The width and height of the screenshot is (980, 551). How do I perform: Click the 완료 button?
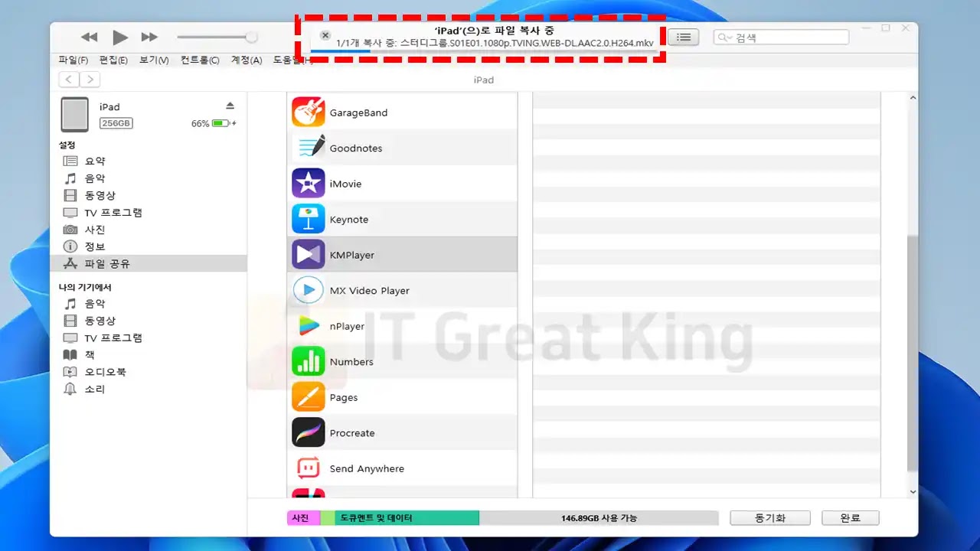tap(850, 518)
